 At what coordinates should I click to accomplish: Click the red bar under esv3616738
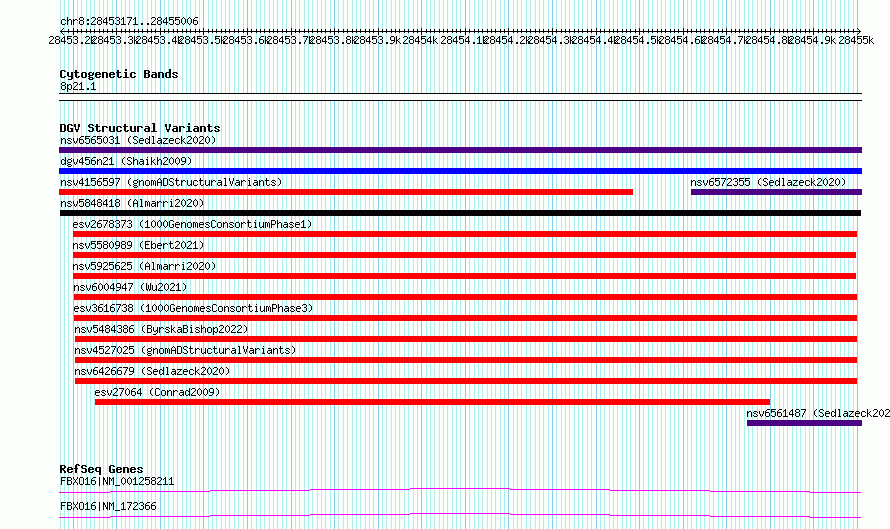(x=465, y=318)
